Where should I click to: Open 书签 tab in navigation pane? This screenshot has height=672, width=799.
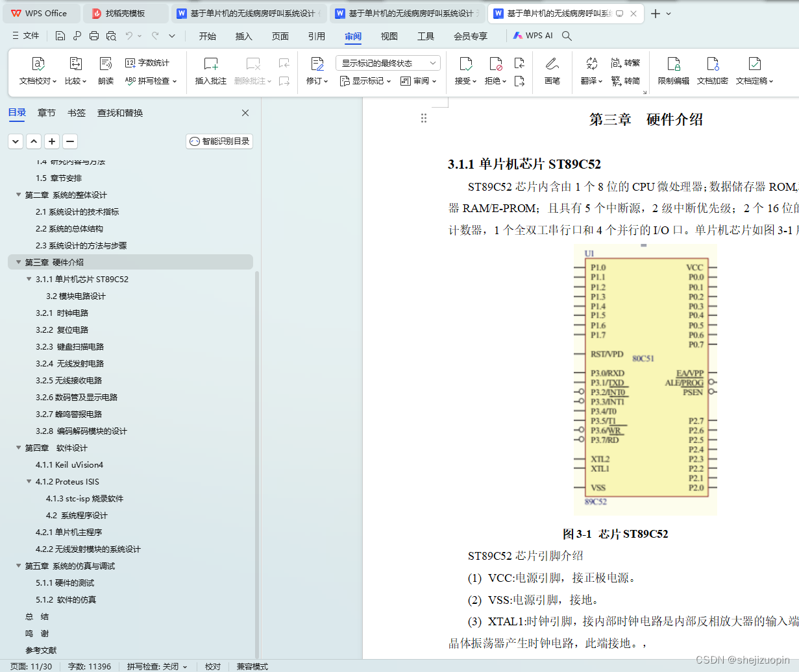pyautogui.click(x=77, y=113)
